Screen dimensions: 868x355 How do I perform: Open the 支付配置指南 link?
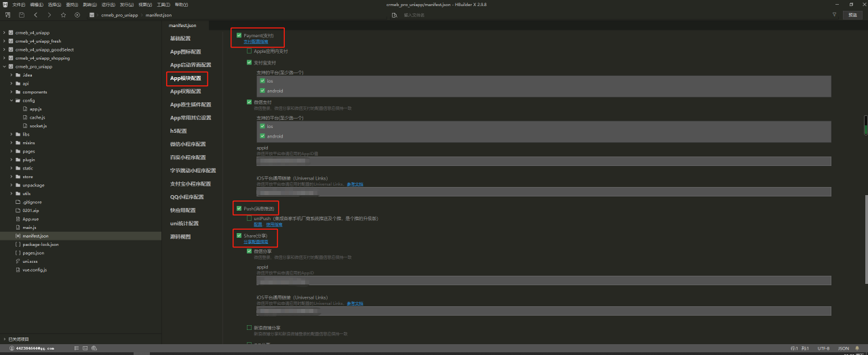[x=256, y=41]
